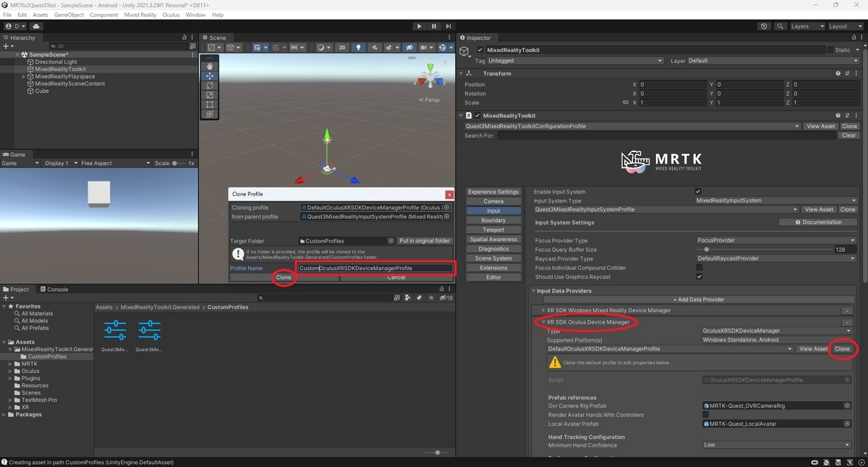Image resolution: width=868 pixels, height=467 pixels.
Task: Open Minimum Hand Confidence dropdown
Action: (x=776, y=445)
